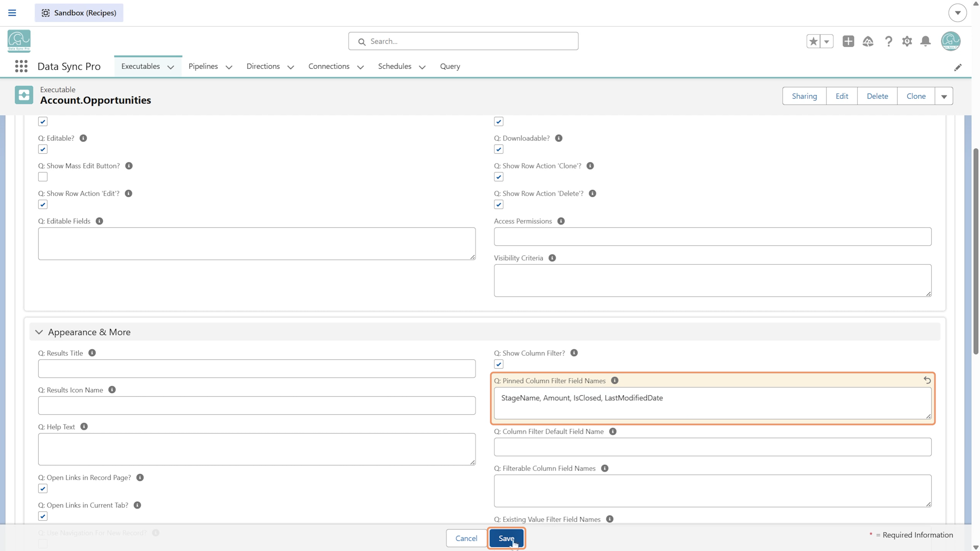Screen dimensions: 980x551
Task: Open the global actions plus icon
Action: coord(848,41)
